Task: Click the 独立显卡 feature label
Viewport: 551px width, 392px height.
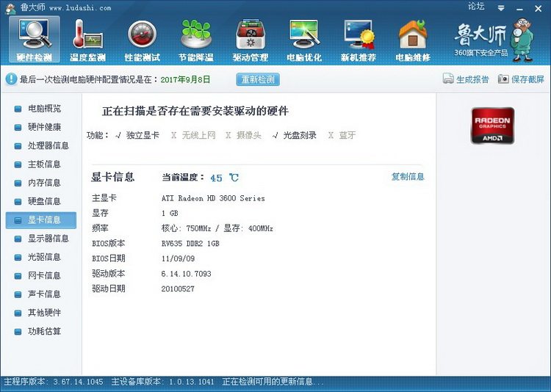Action: coord(143,135)
